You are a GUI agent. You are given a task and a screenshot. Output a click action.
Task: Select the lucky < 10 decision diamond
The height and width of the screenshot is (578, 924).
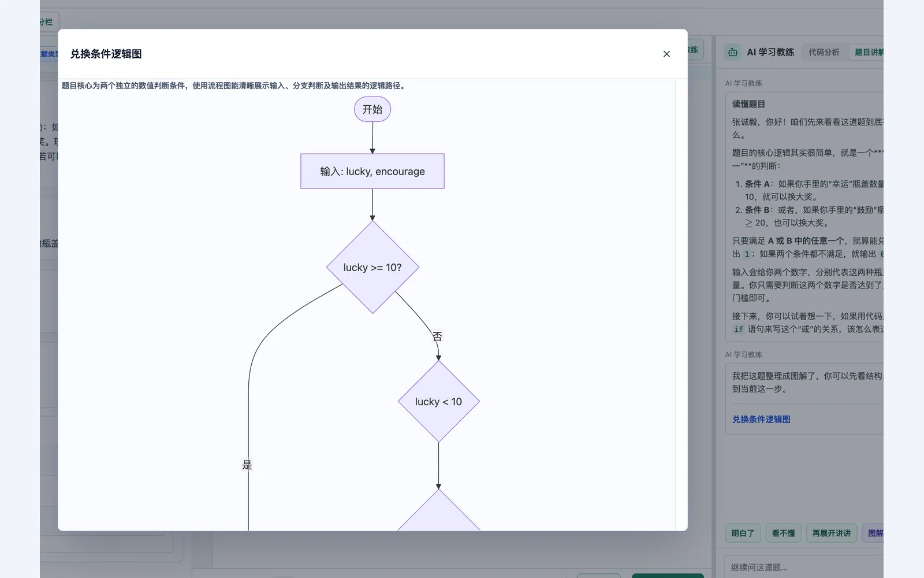[439, 402]
